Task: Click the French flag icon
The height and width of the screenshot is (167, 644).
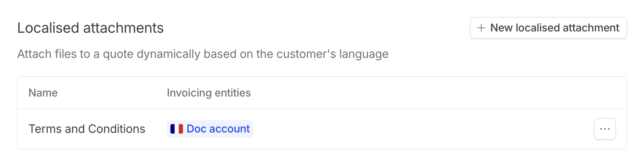Action: click(177, 129)
